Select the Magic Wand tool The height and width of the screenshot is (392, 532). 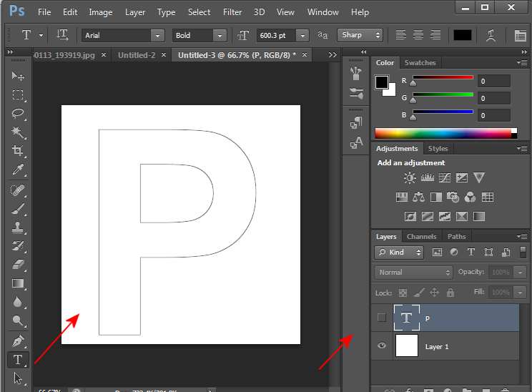point(19,132)
